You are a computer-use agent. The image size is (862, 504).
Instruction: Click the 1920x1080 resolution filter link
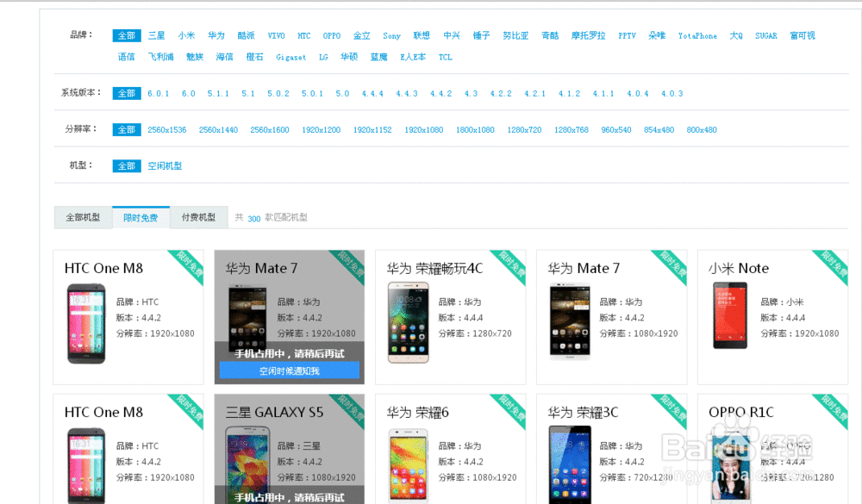pos(424,130)
